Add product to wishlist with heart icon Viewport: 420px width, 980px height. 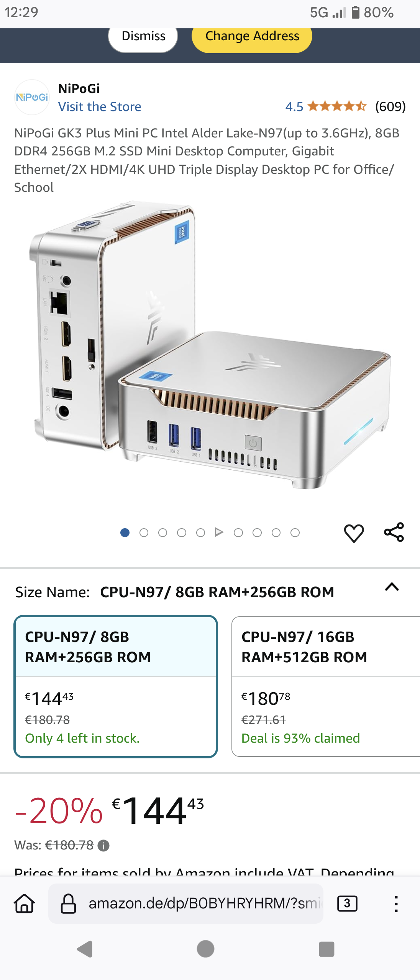pyautogui.click(x=354, y=533)
